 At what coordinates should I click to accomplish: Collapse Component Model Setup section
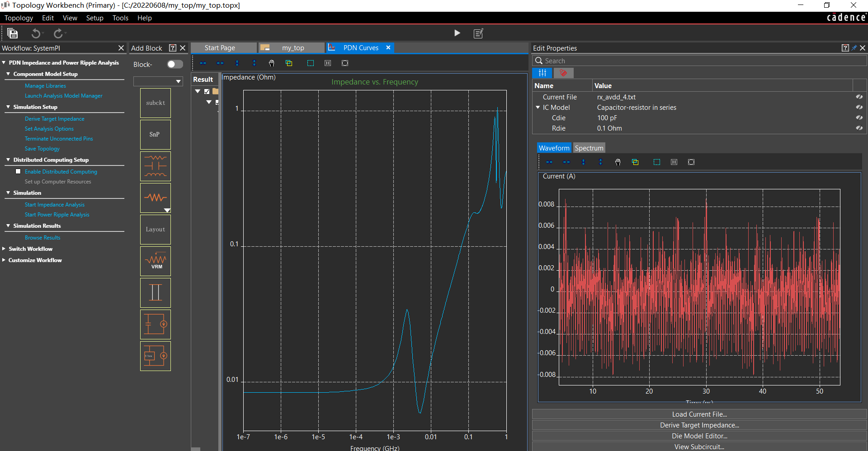click(x=8, y=74)
